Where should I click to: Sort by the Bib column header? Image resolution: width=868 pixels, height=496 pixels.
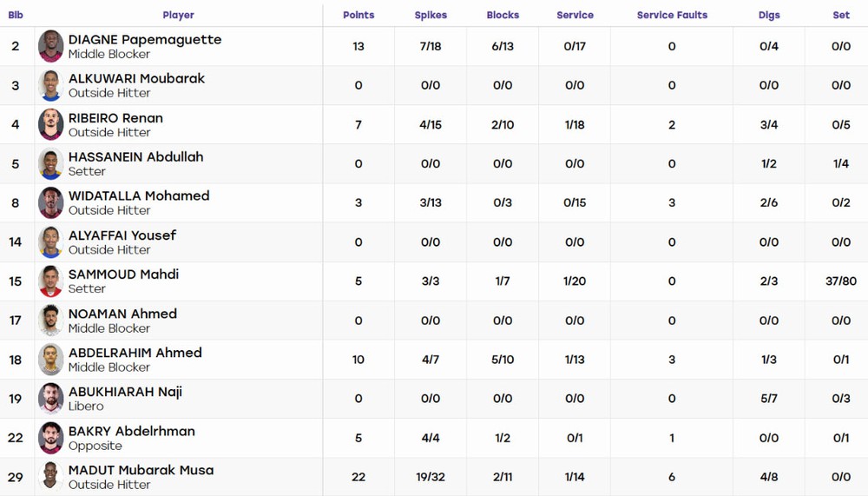point(16,15)
